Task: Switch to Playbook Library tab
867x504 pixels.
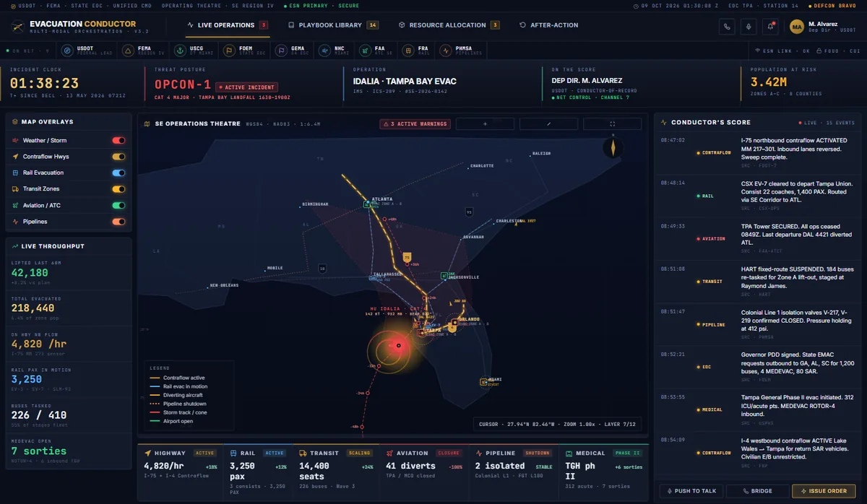Action: 333,25
